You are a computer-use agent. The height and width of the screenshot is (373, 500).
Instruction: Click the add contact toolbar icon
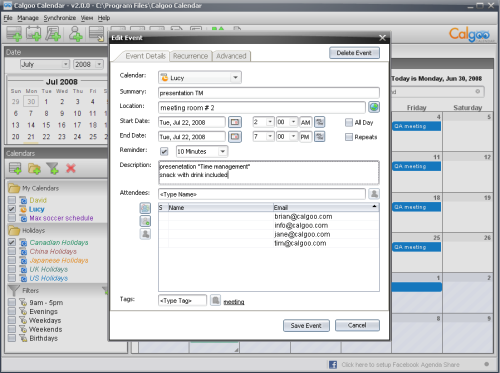76,34
